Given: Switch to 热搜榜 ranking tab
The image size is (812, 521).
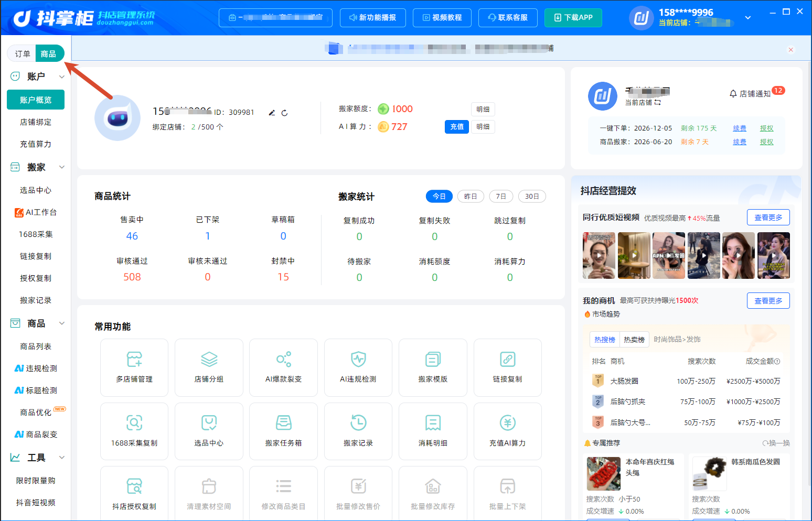Looking at the screenshot, I should coord(605,340).
